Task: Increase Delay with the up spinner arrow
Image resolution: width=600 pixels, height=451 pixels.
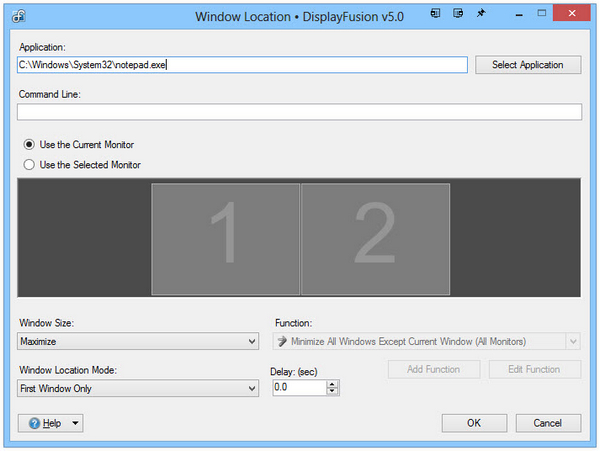Action: point(332,384)
